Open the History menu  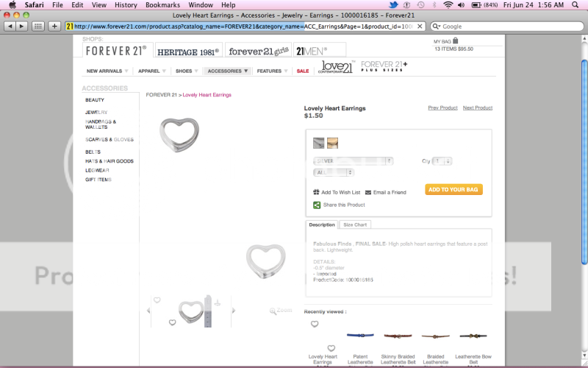point(126,5)
